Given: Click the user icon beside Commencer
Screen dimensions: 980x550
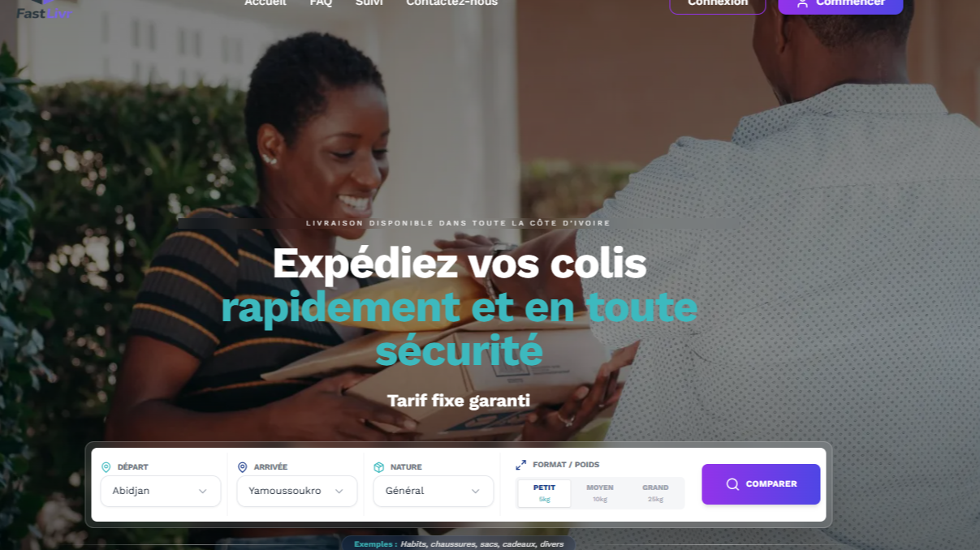Looking at the screenshot, I should pyautogui.click(x=802, y=3).
